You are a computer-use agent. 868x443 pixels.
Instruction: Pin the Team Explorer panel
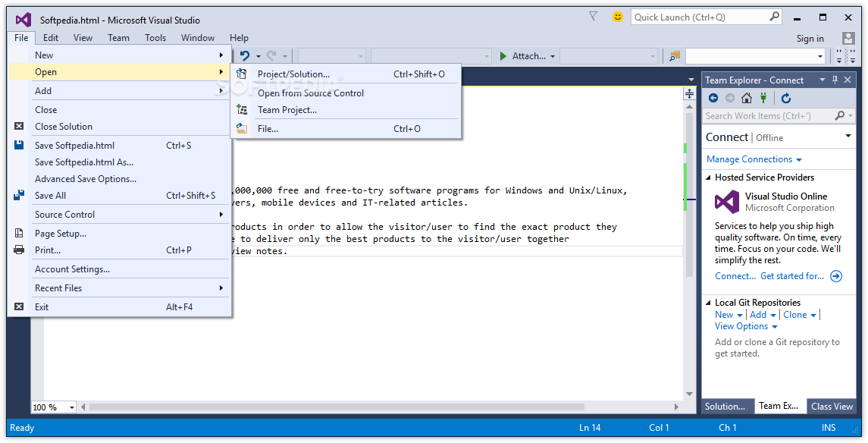(835, 80)
